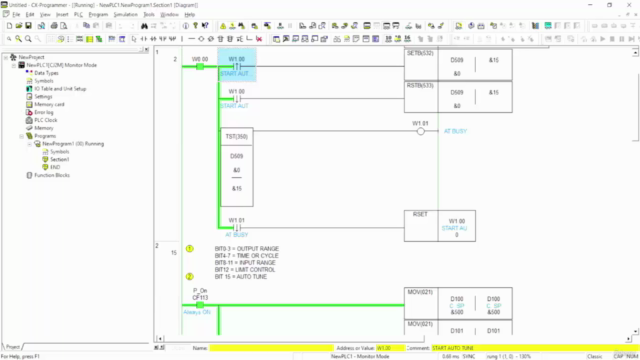Select the New PLC Instruction tool
Image resolution: width=640 pixels, height=360 pixels.
(x=220, y=39)
